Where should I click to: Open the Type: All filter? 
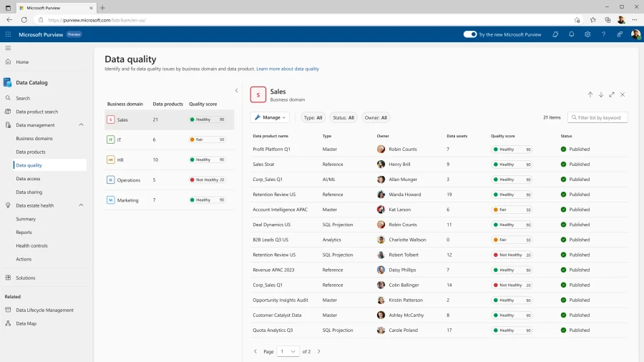(313, 118)
